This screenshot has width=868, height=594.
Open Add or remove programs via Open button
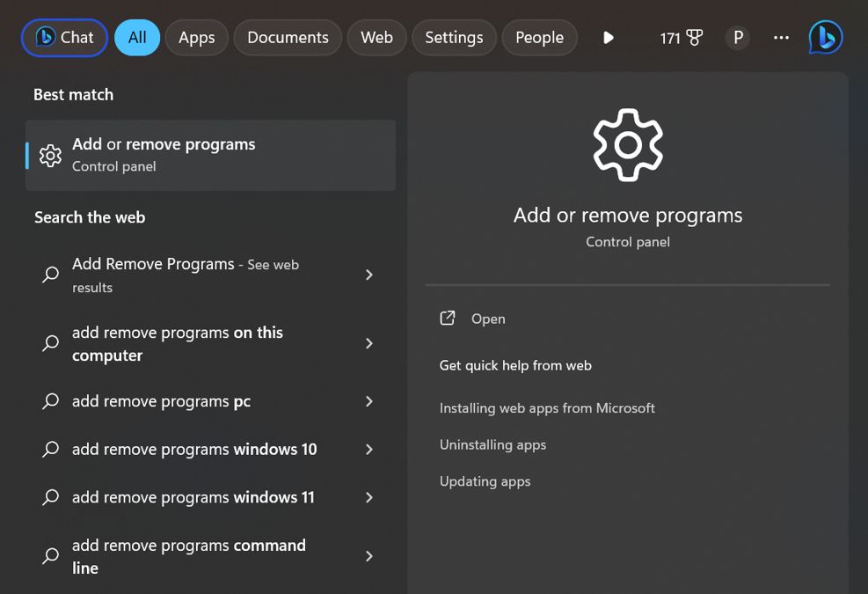click(487, 319)
